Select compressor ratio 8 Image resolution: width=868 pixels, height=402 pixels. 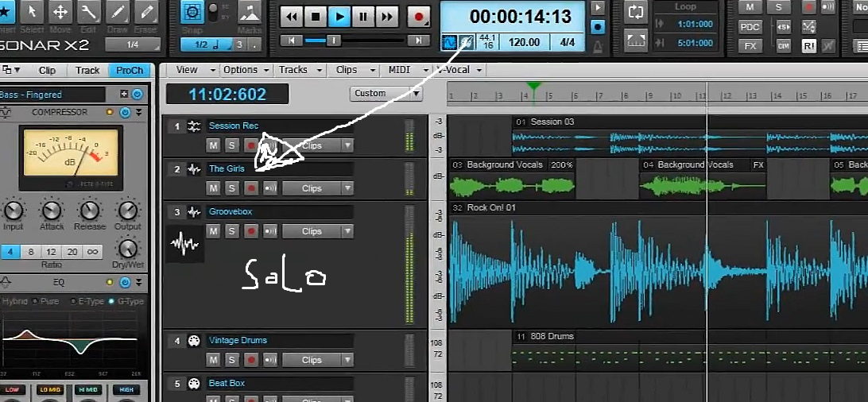(x=31, y=252)
